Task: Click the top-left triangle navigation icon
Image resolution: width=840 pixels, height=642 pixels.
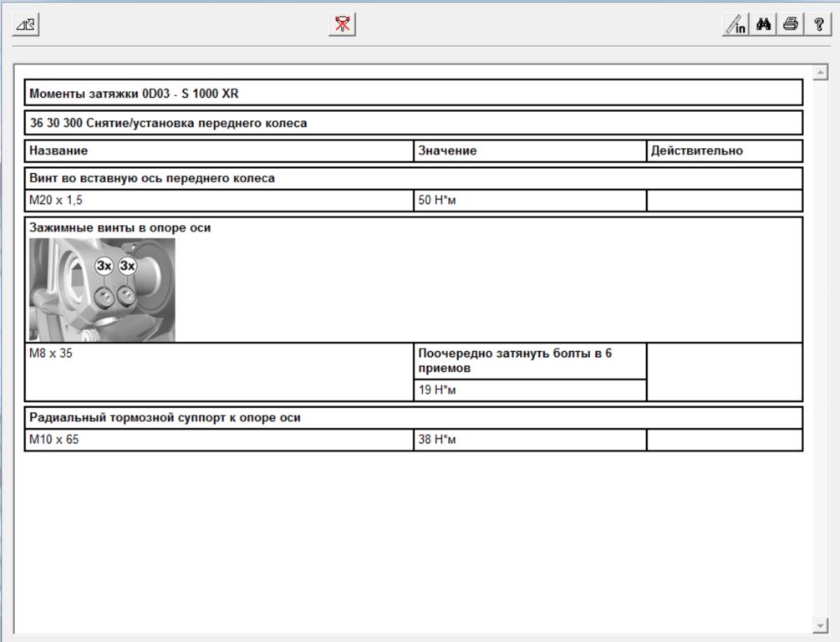Action: [26, 24]
